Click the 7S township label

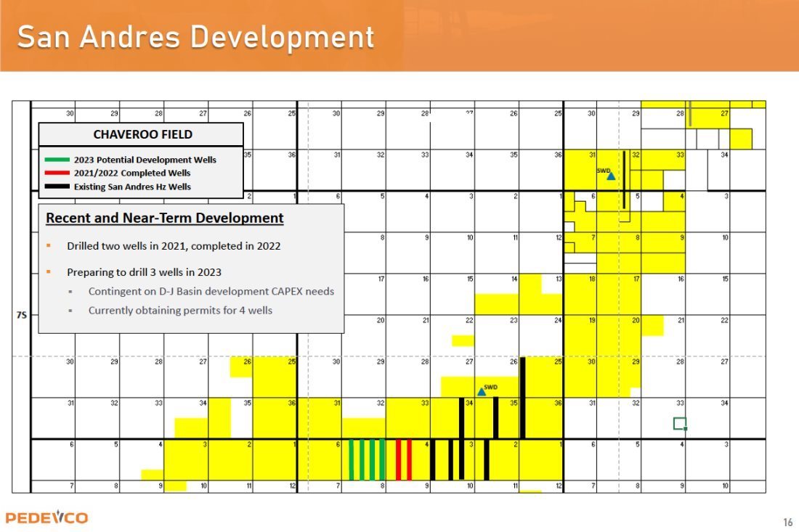21,314
